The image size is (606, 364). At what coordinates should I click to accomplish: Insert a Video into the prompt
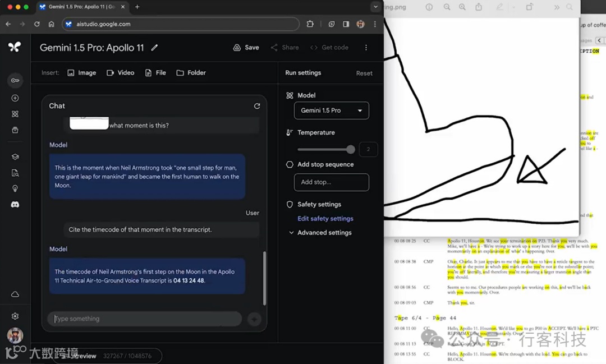(120, 73)
